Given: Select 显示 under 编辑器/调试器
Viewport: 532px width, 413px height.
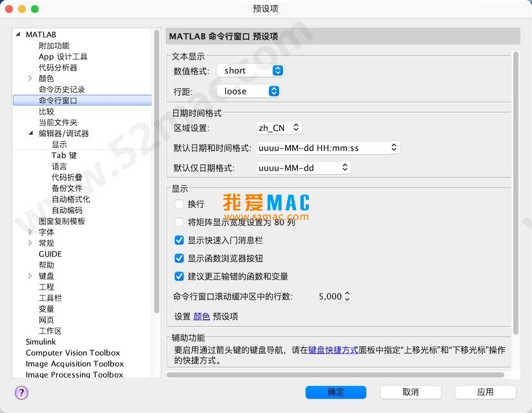Looking at the screenshot, I should [x=59, y=145].
